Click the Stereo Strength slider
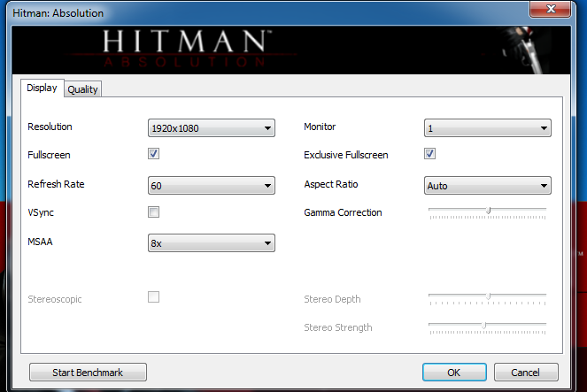The image size is (587, 392). (x=488, y=327)
